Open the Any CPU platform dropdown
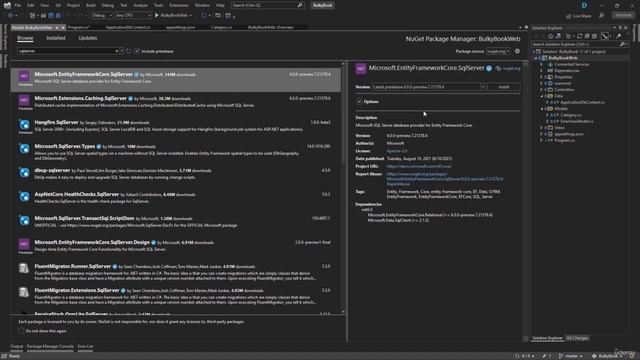 [x=133, y=15]
